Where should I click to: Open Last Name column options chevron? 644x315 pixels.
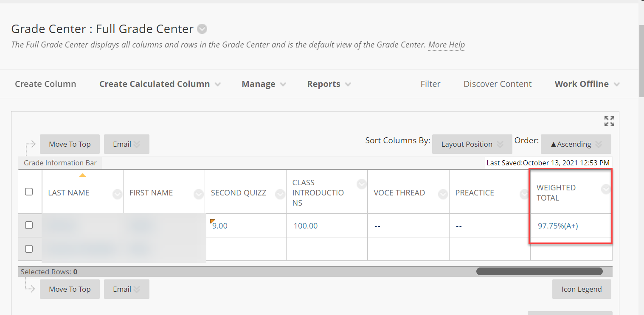click(117, 194)
